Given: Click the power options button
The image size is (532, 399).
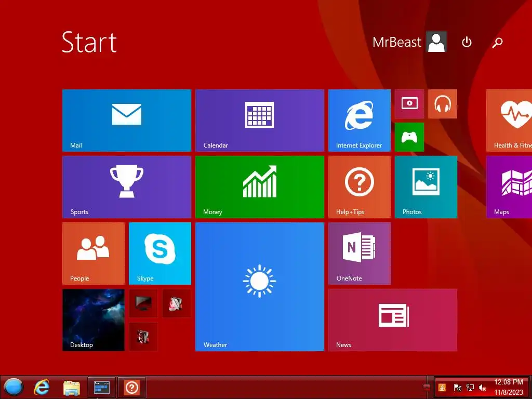Looking at the screenshot, I should (467, 42).
